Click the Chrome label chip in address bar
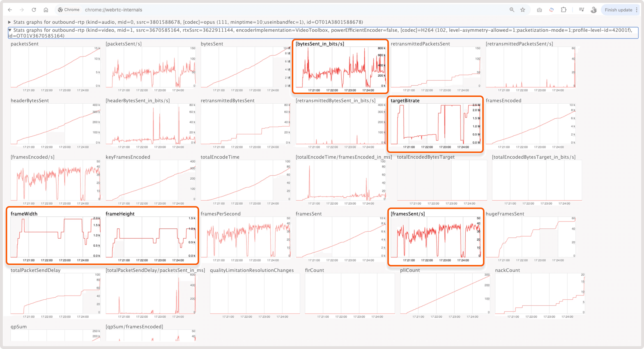This screenshot has height=349, width=644. tap(69, 10)
